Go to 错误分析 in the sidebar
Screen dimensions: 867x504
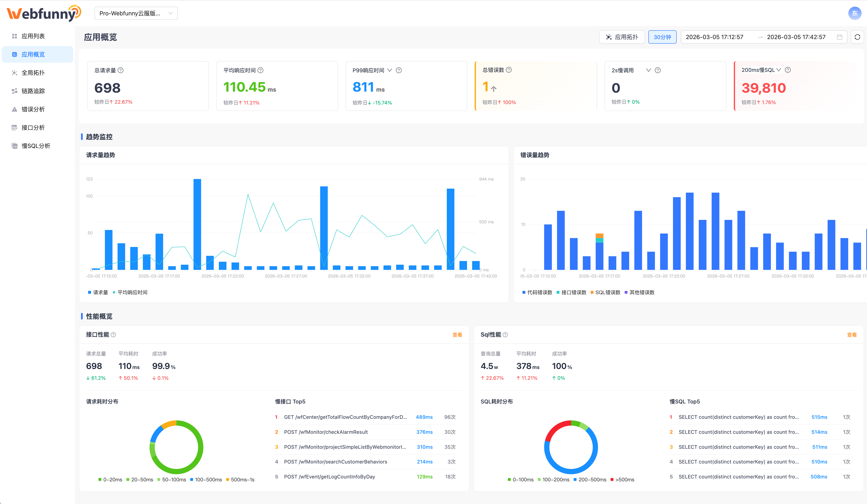point(33,109)
